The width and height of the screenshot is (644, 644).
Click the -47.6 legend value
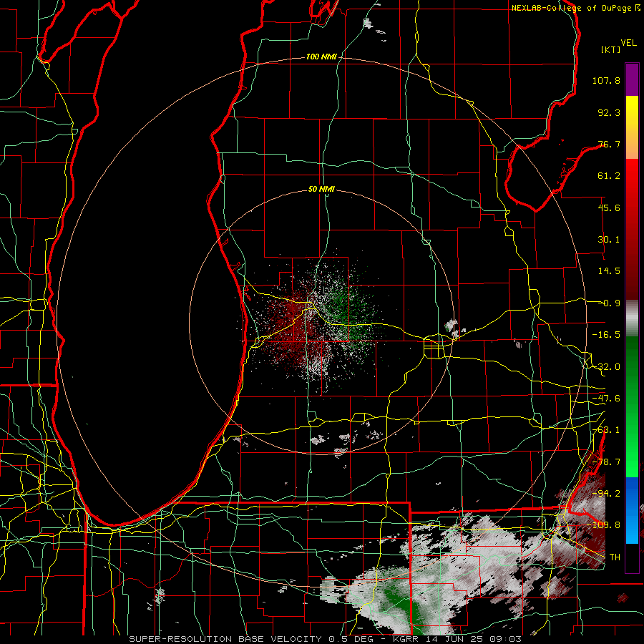tap(606, 399)
